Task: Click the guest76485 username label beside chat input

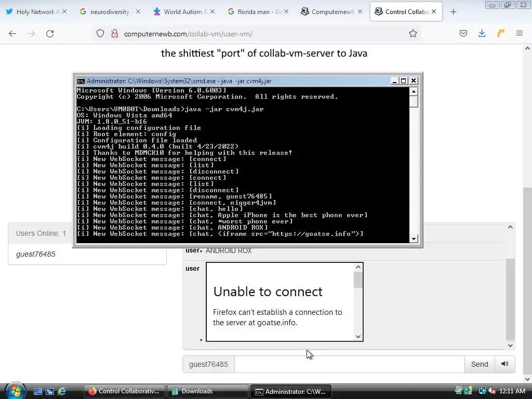Action: (x=208, y=364)
